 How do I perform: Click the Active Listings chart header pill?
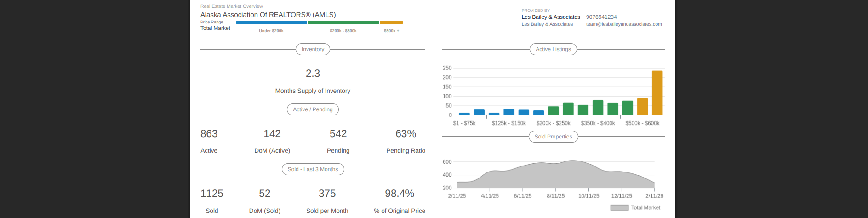coord(553,49)
